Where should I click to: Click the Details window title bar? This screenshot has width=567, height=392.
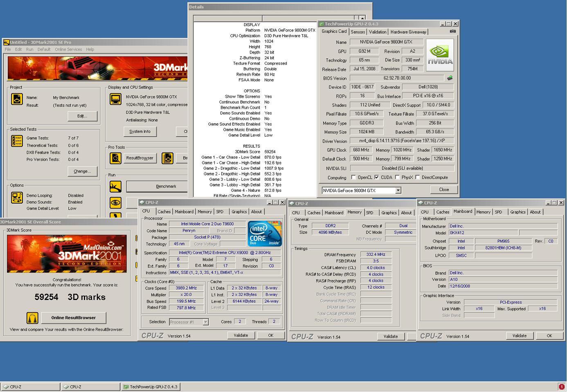coord(280,7)
